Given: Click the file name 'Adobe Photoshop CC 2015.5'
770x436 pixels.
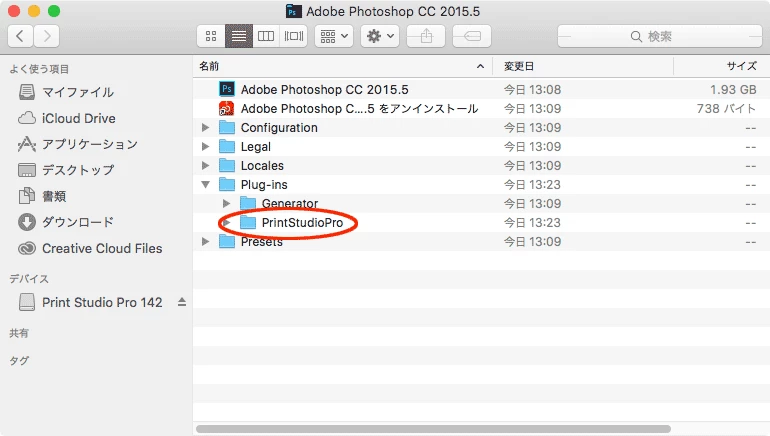Looking at the screenshot, I should click(325, 90).
